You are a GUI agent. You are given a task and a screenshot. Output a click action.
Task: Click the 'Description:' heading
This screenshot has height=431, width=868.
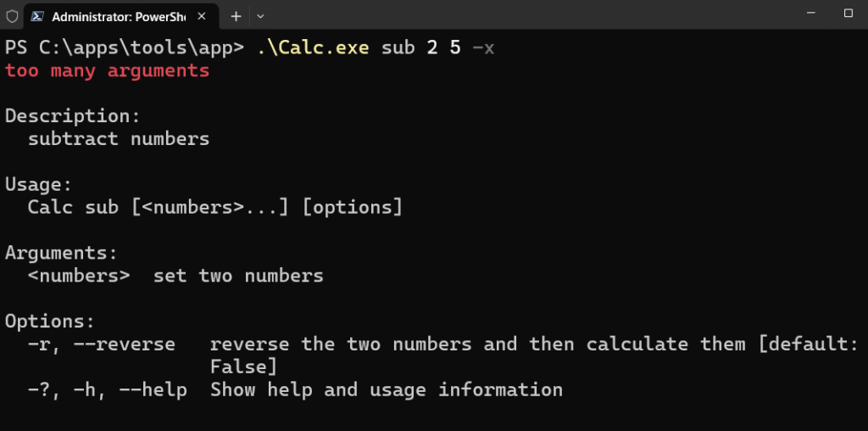point(73,117)
